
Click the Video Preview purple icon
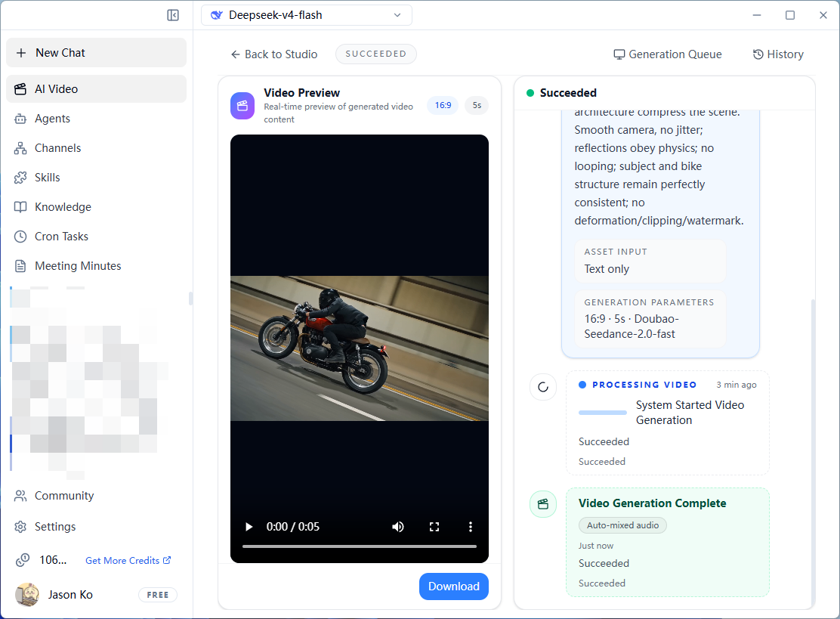coord(242,106)
